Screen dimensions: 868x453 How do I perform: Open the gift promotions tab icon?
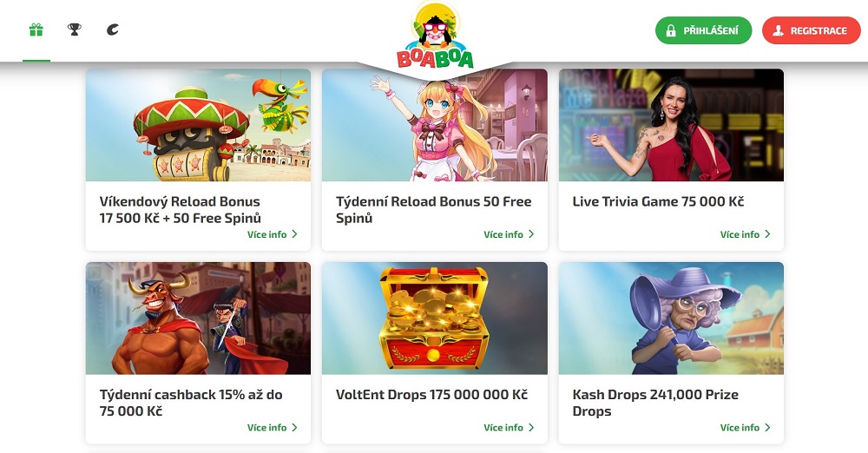tap(36, 30)
